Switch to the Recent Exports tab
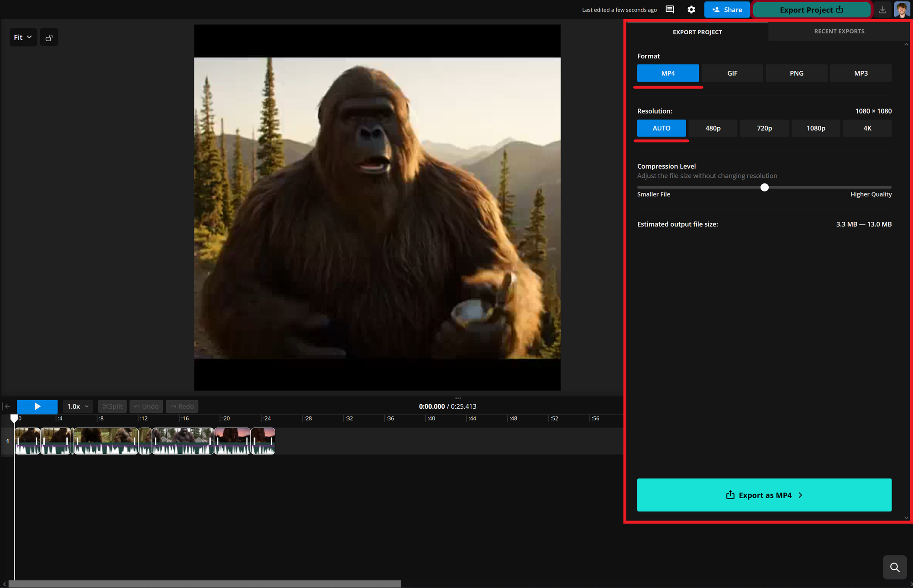 839,31
